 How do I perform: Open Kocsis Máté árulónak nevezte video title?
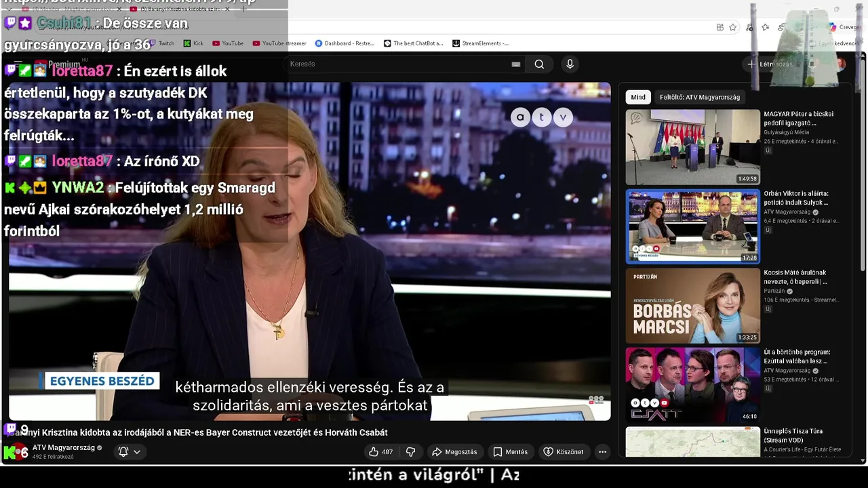[x=795, y=277]
